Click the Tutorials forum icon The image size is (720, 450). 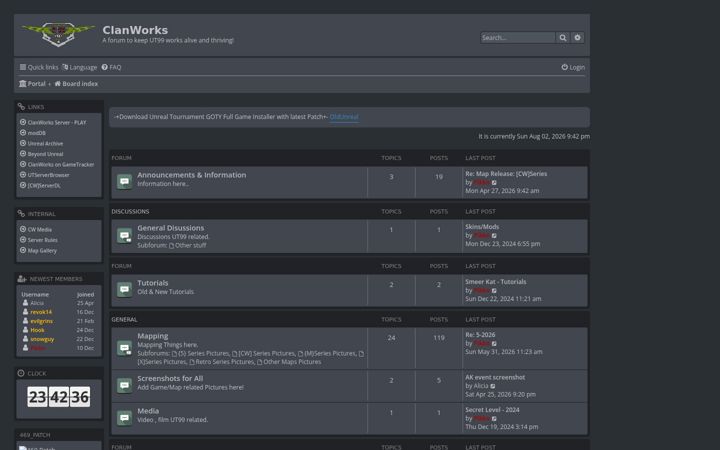[x=124, y=290]
